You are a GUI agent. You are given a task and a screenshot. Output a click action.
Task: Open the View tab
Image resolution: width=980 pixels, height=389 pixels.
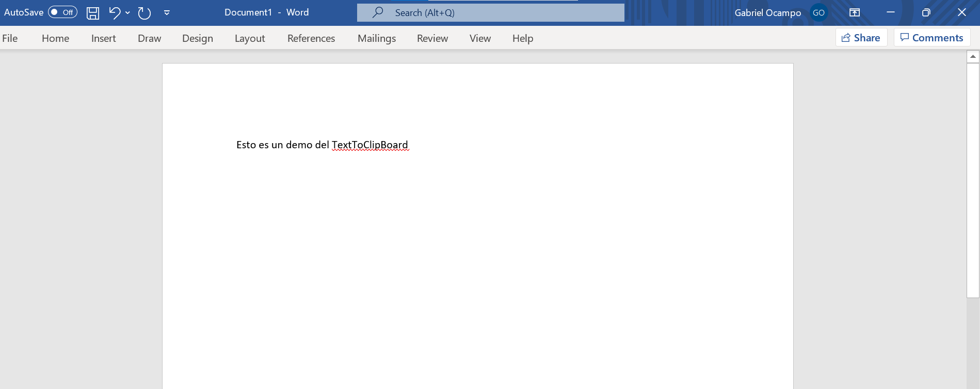click(x=480, y=38)
